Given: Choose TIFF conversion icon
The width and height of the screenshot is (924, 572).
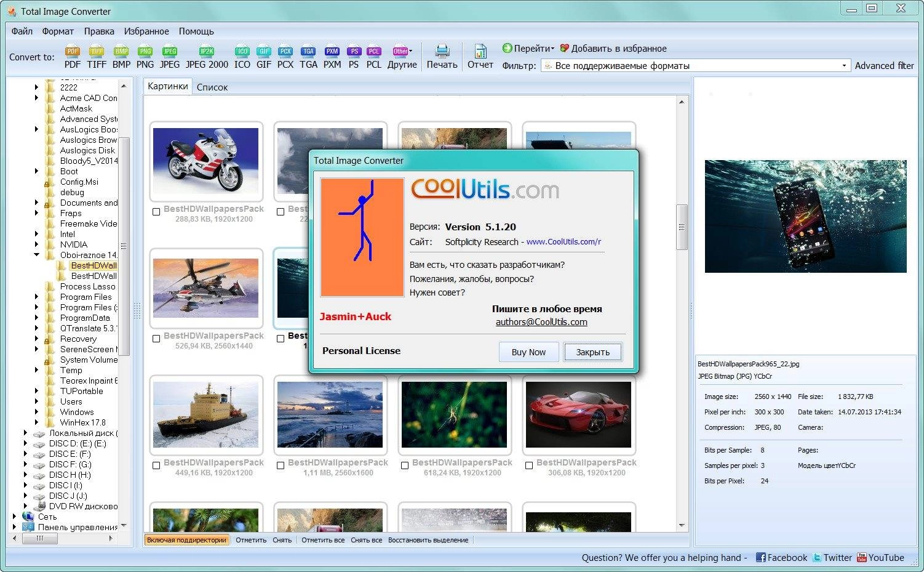Looking at the screenshot, I should click(97, 56).
